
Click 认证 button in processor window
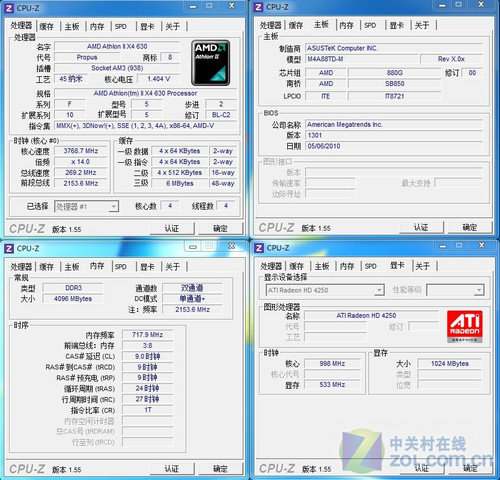click(172, 229)
